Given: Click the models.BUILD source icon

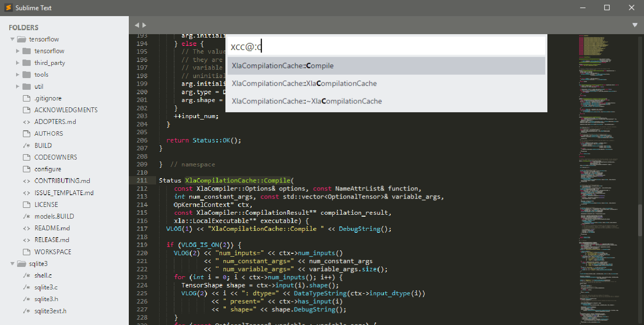Looking at the screenshot, I should (27, 216).
